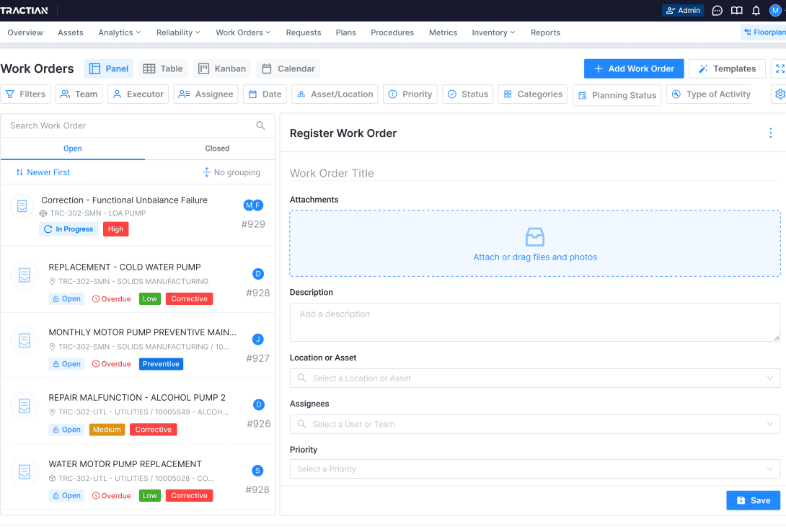
Task: Switch to Calendar view
Action: point(288,68)
